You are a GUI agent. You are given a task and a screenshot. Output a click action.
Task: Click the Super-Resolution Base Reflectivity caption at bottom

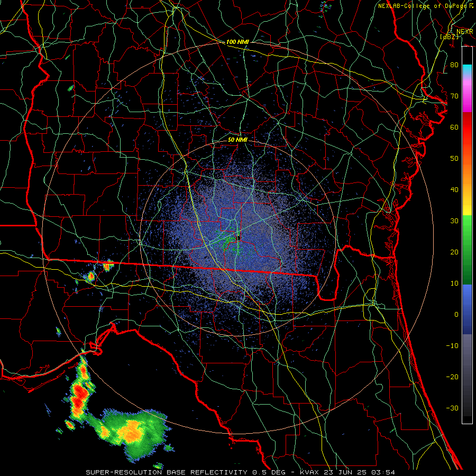click(241, 472)
